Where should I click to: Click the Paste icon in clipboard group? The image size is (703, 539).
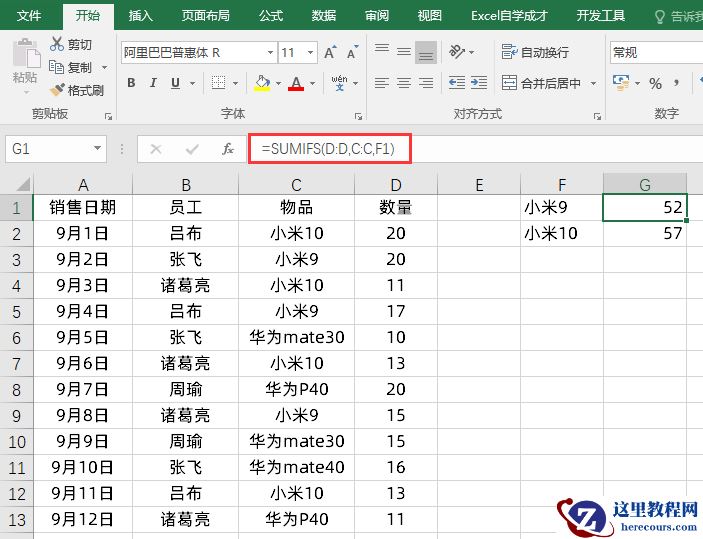pos(25,54)
